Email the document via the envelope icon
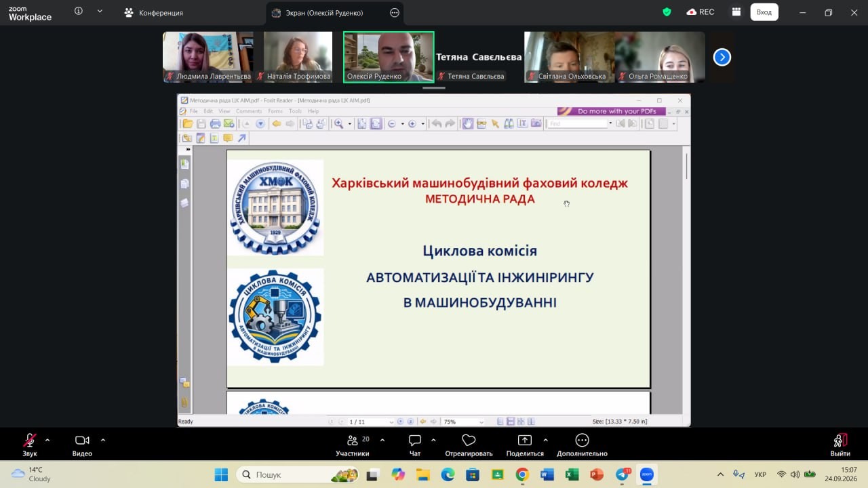The image size is (868, 488). click(x=229, y=123)
